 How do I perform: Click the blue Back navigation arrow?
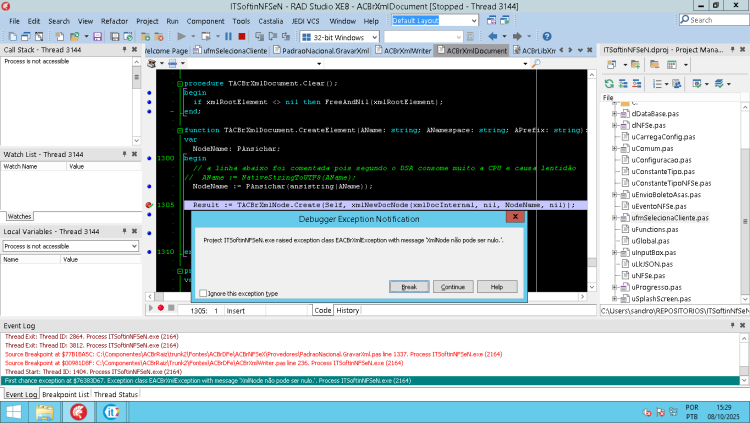[x=493, y=36]
